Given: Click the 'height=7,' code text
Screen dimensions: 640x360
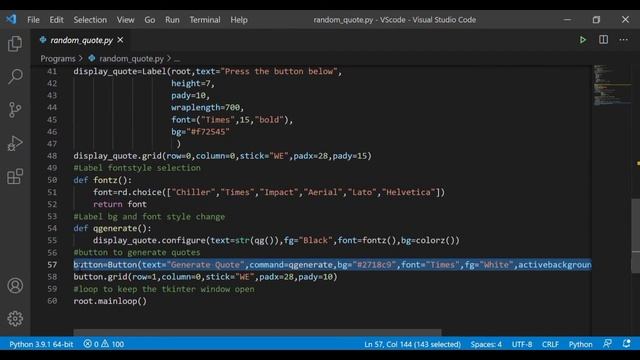Looking at the screenshot, I should click(193, 83).
